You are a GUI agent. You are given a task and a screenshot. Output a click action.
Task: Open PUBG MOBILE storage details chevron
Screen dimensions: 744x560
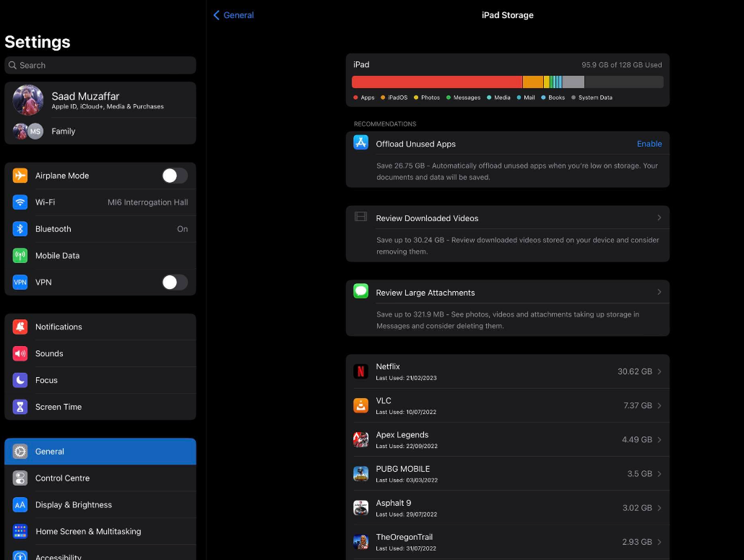tap(659, 474)
